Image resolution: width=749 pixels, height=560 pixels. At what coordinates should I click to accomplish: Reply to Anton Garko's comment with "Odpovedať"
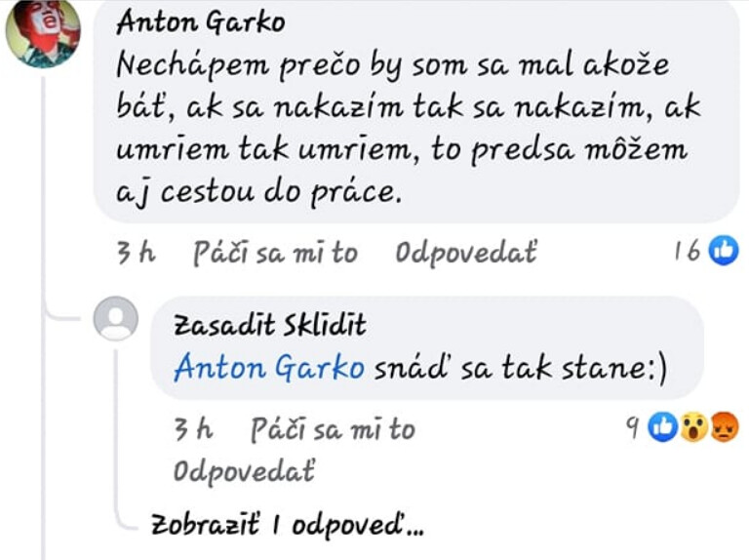tap(465, 254)
